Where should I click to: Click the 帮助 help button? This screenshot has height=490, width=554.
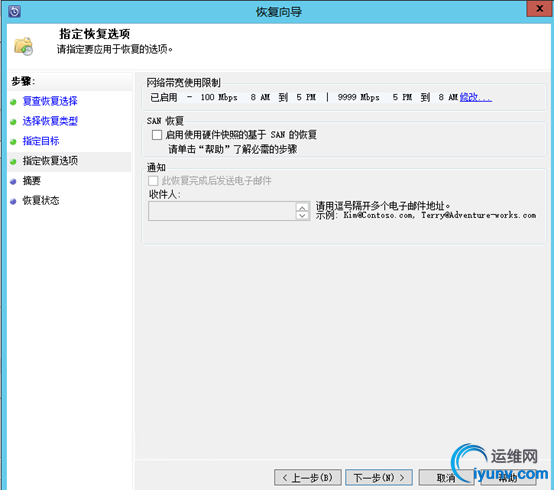(507, 478)
